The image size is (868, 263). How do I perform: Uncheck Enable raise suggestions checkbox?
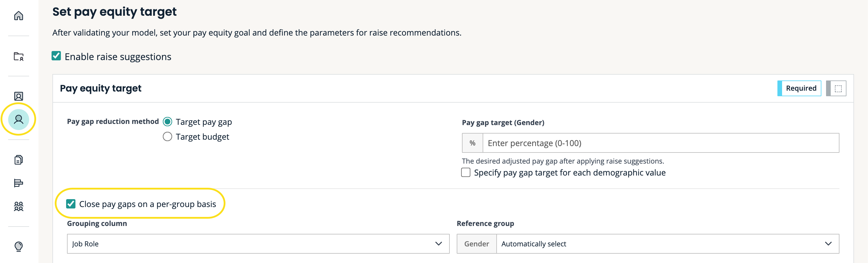56,56
